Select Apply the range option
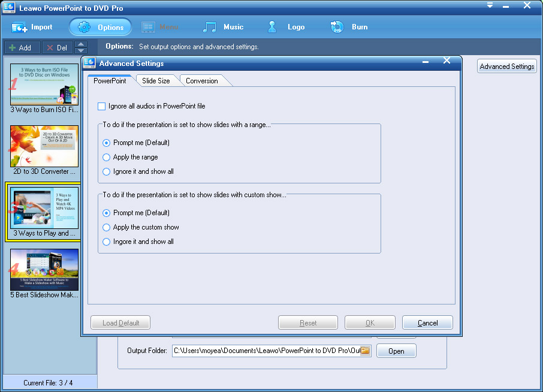Screen dimensions: 543x392 tap(107, 157)
